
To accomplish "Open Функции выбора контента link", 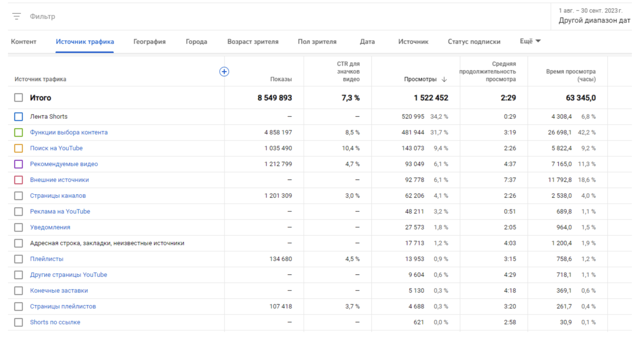I will [x=69, y=133].
